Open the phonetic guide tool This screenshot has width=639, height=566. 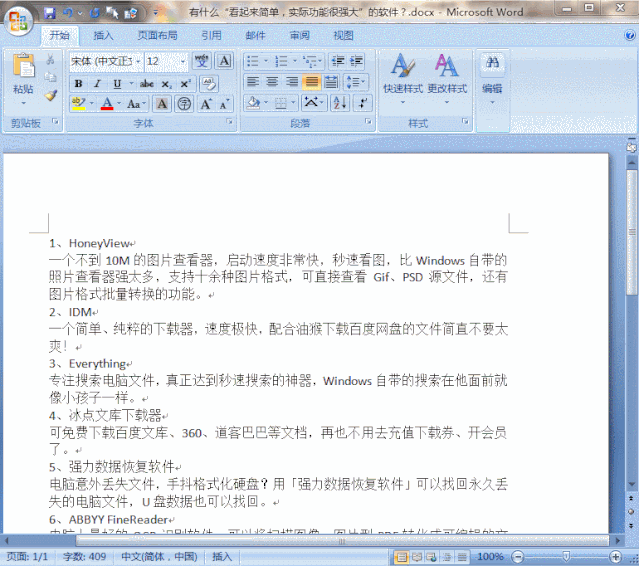pos(202,61)
